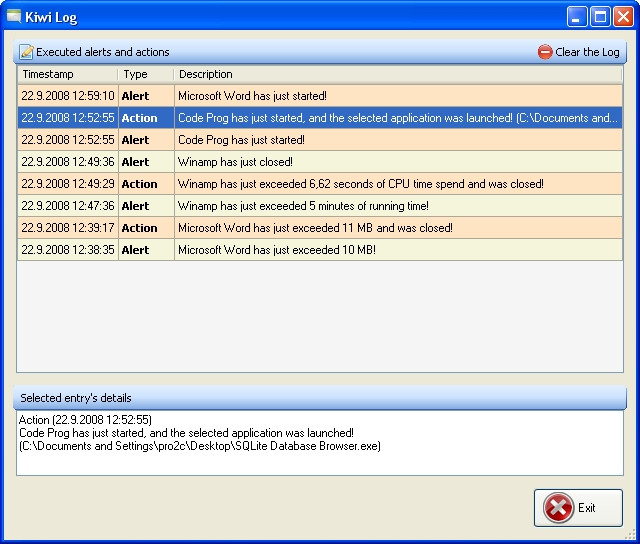The width and height of the screenshot is (640, 544).
Task: Click the red Clear the Log icon
Action: coord(545,52)
